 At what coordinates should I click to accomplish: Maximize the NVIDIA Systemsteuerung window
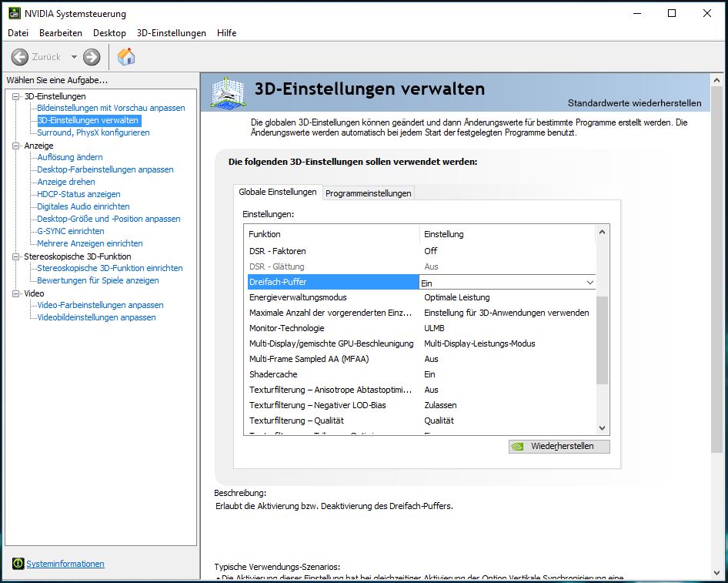pos(671,13)
